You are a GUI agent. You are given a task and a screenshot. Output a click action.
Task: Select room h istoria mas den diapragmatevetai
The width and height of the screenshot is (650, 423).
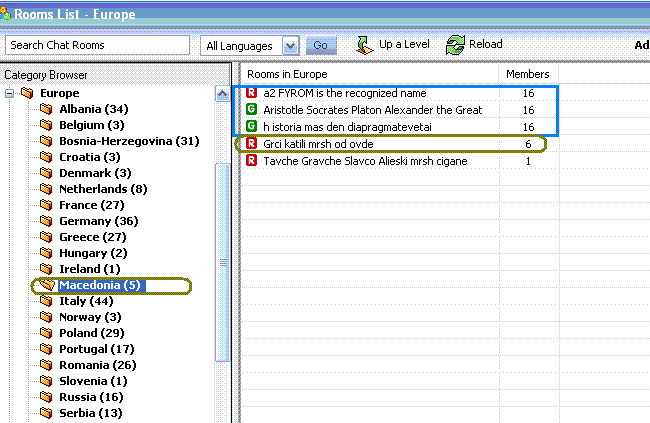[347, 127]
